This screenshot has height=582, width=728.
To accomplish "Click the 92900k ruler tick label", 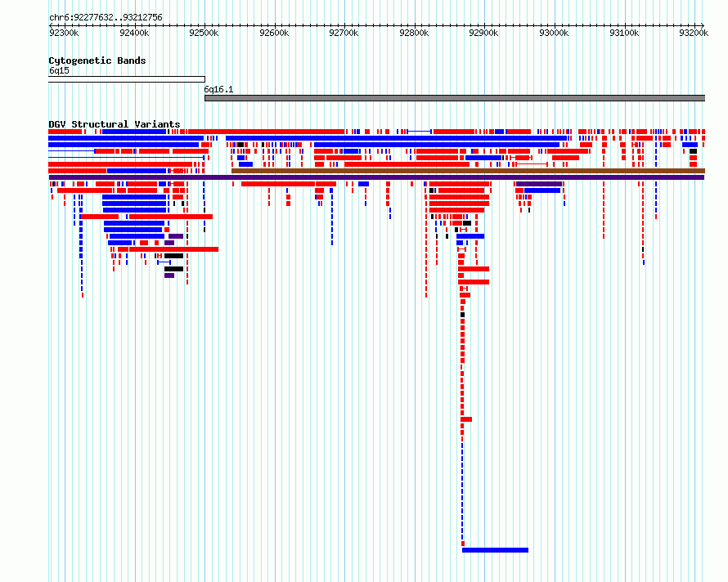I will [483, 33].
